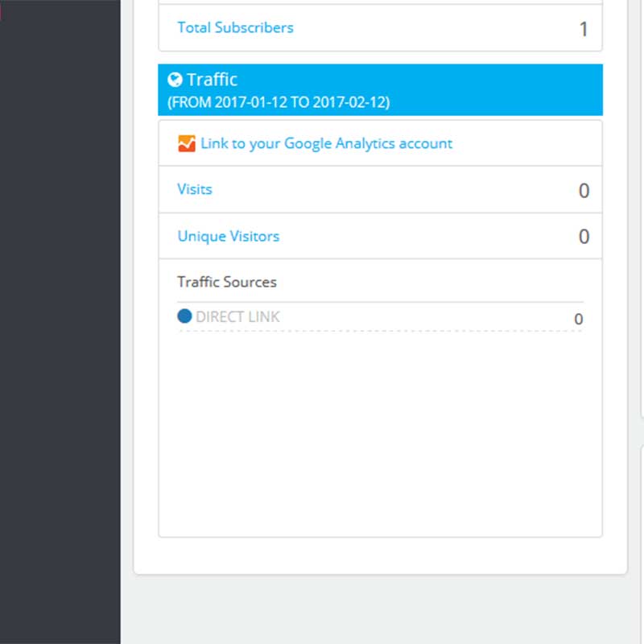The height and width of the screenshot is (644, 644).
Task: Click the Unique Visitors count value
Action: pos(584,237)
